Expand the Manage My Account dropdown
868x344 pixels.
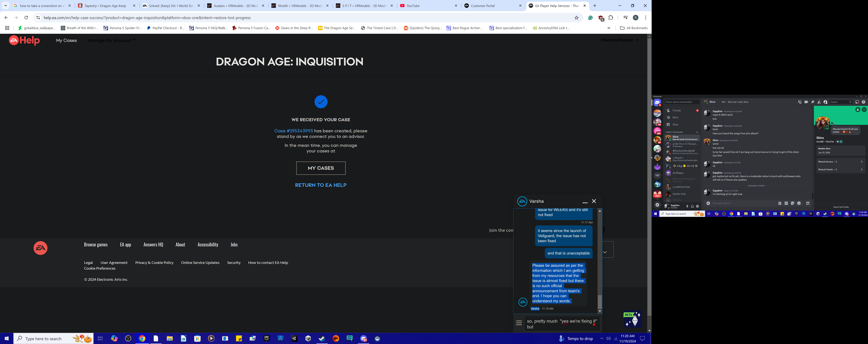tap(112, 40)
